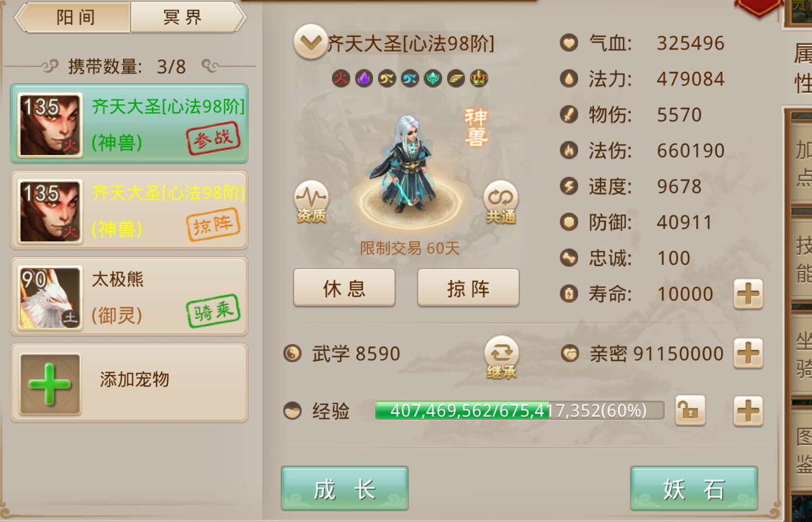Open the 继承 inherit swap icon
The width and height of the screenshot is (812, 522).
501,357
